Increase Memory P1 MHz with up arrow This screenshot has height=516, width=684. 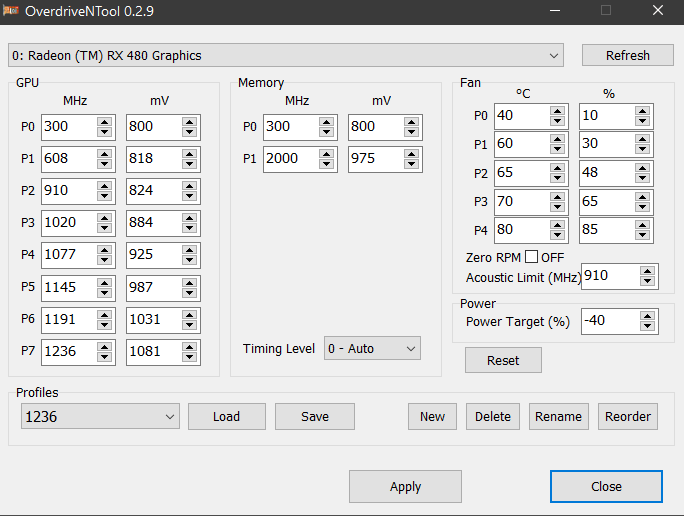click(326, 154)
